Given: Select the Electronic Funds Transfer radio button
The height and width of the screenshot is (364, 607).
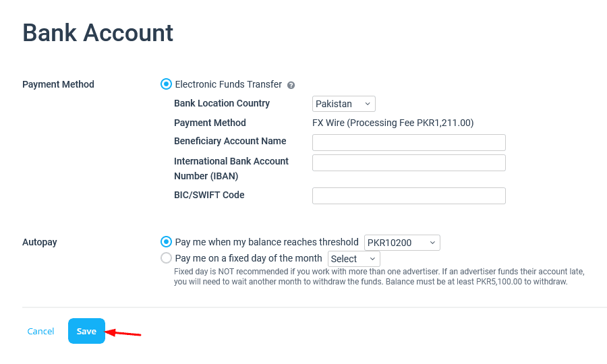Looking at the screenshot, I should click(x=166, y=84).
